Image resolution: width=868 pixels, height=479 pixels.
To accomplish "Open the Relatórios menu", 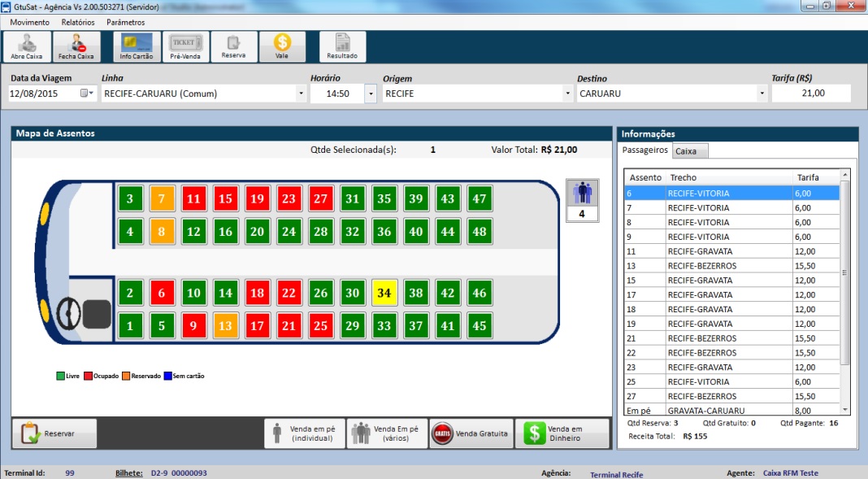I will pyautogui.click(x=78, y=22).
